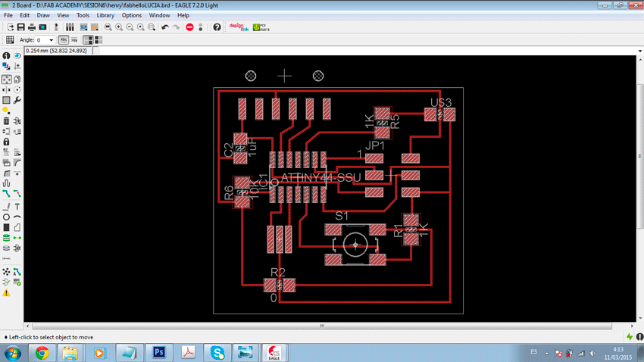Image resolution: width=644 pixels, height=362 pixels.
Task: Select the Circle tool
Action: tap(6, 217)
